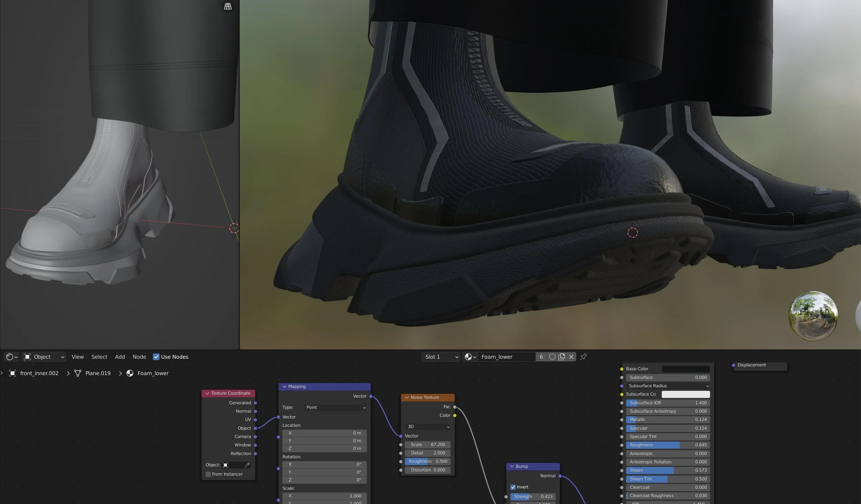Uncheck the Use Nodes checkbox
Viewport: 861px width, 504px height.
click(156, 357)
